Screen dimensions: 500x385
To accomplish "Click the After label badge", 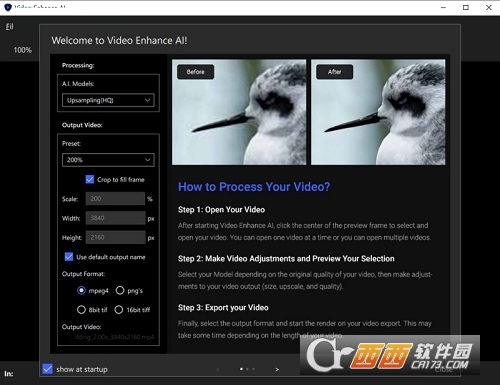I will point(334,72).
